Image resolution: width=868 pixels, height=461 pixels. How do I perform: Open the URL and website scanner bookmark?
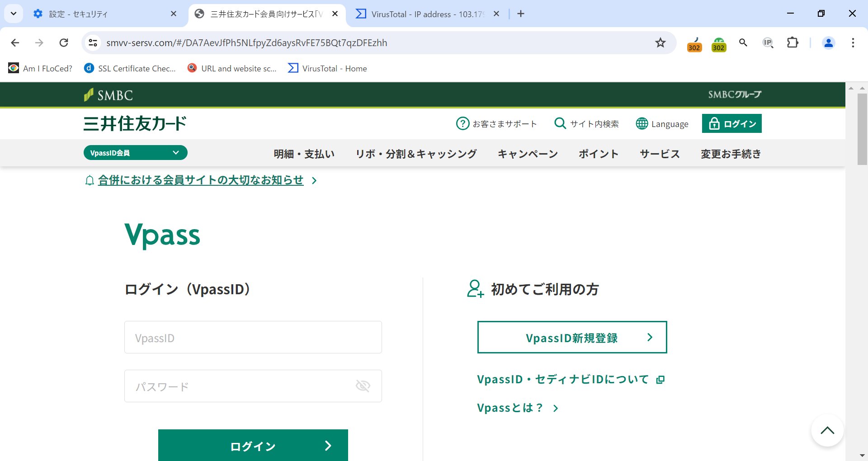[x=232, y=68]
